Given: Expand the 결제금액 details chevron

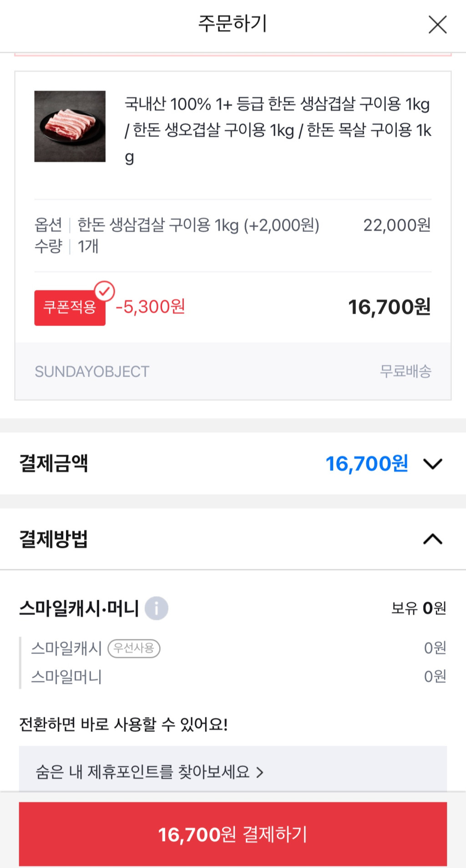Looking at the screenshot, I should [432, 464].
